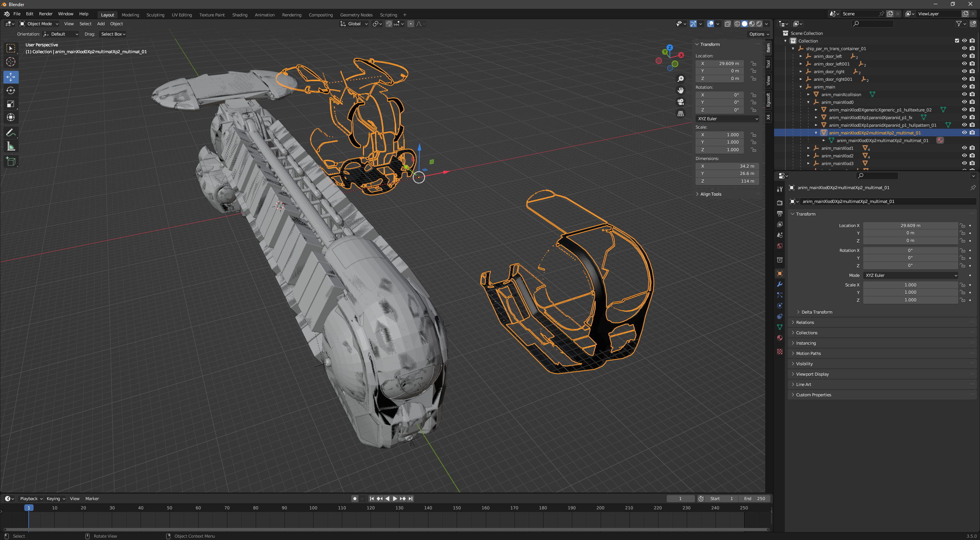The image size is (980, 540).
Task: Open World properties tab icon
Action: pos(779,246)
